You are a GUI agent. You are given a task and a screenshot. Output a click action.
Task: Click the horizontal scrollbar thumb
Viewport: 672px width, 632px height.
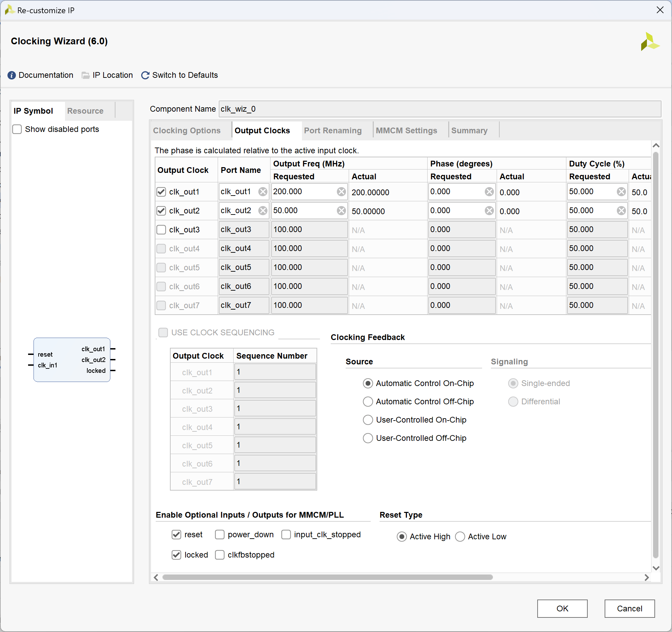point(327,577)
